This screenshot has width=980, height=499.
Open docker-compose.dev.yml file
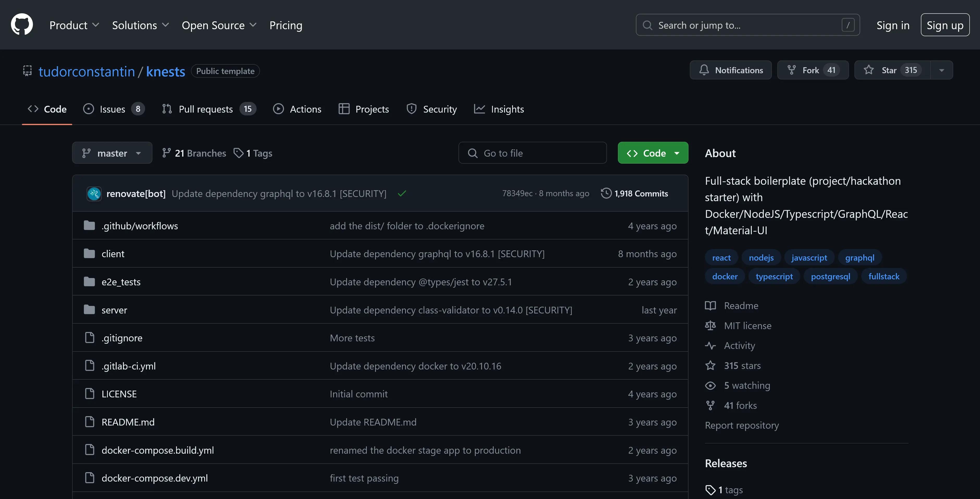click(x=154, y=478)
